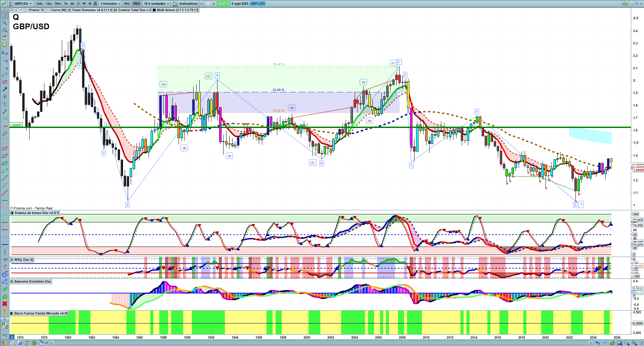Click the zoom out magnifier at bottom right
The image size is (644, 346).
coord(627,343)
